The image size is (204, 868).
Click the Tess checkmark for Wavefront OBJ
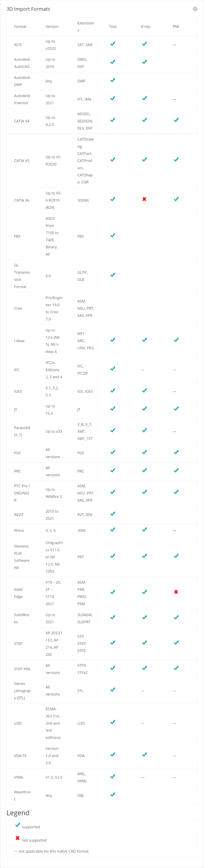tap(112, 794)
